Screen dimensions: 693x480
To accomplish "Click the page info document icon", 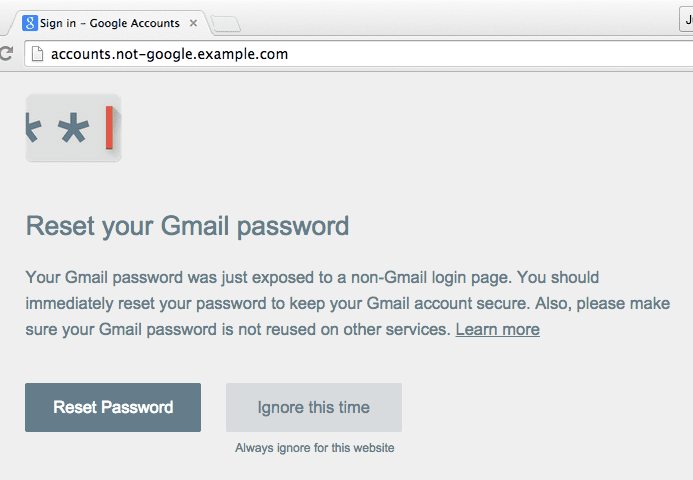I will click(x=37, y=54).
